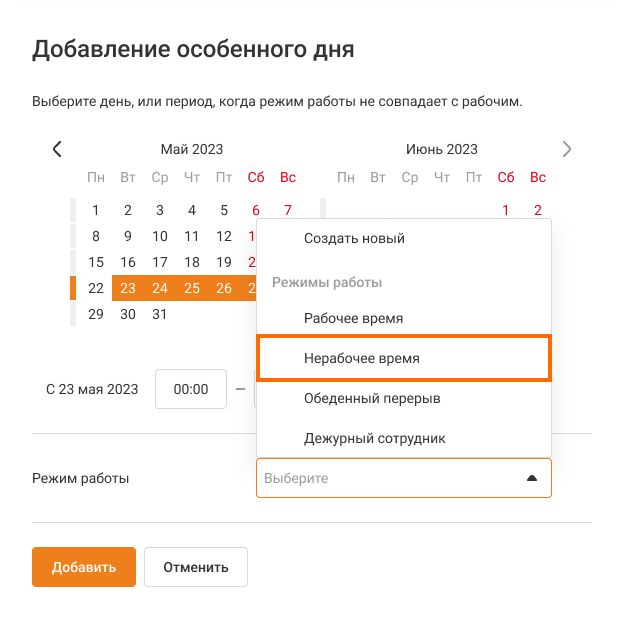Pick May 23 in the calendar
624x619 pixels.
(128, 288)
